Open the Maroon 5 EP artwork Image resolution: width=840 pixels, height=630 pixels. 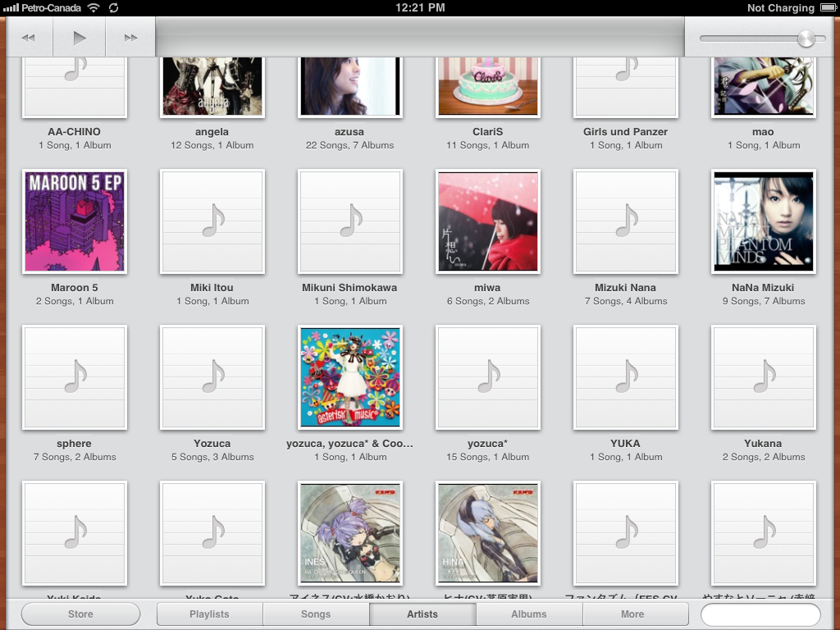[75, 221]
